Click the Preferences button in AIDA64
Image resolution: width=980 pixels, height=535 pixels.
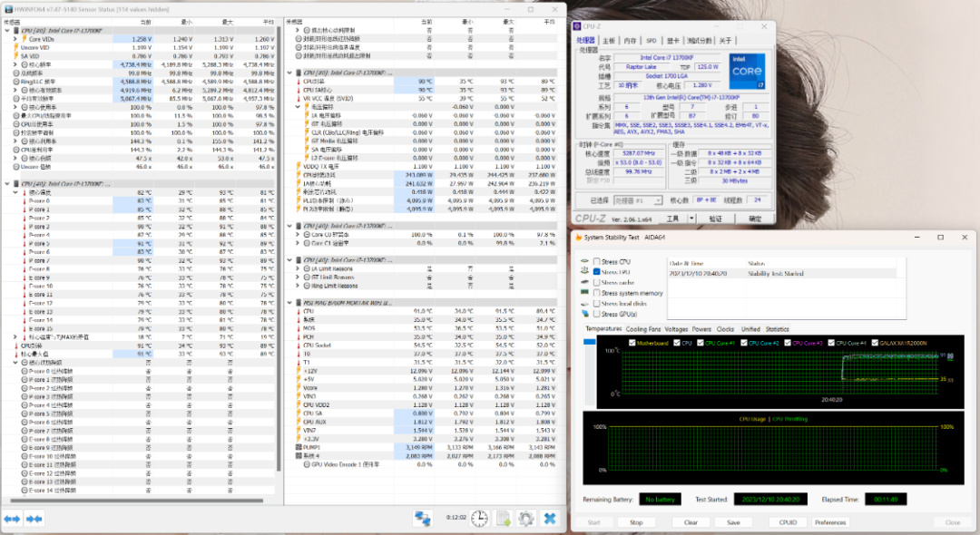(830, 522)
